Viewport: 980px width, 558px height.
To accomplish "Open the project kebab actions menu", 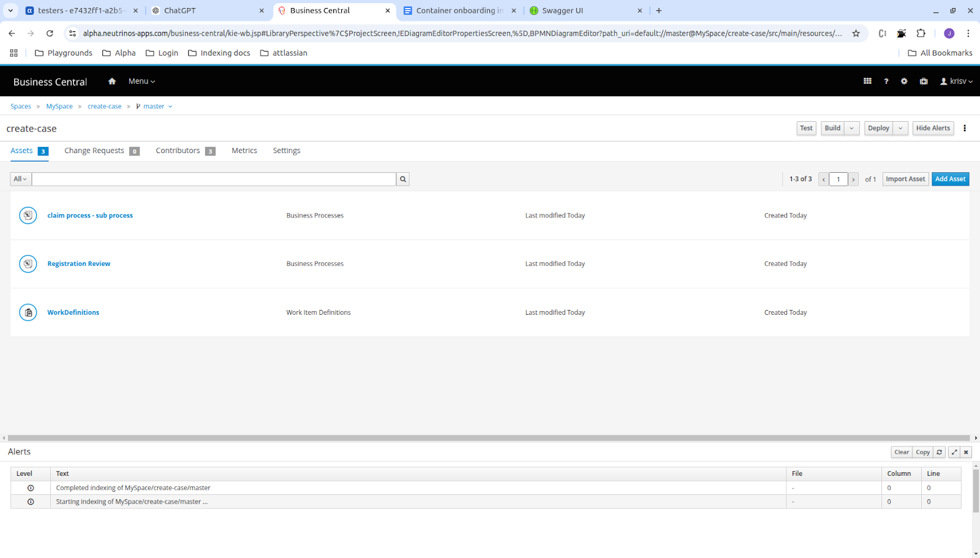I will click(965, 128).
